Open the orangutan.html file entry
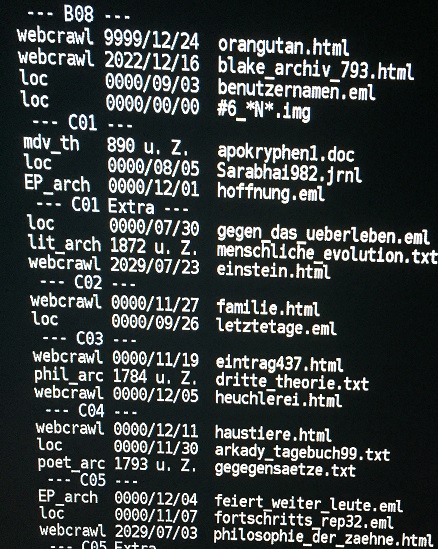Viewport: 438px width, 549px height. (283, 47)
